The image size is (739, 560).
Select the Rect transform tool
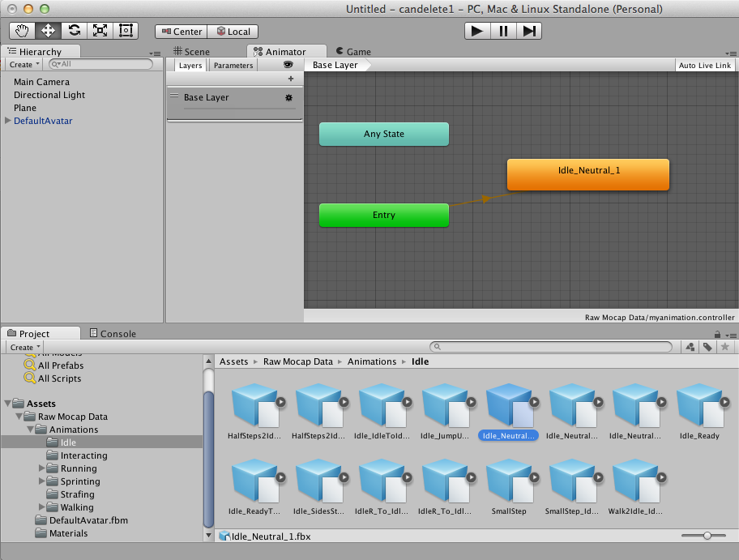[x=126, y=31]
